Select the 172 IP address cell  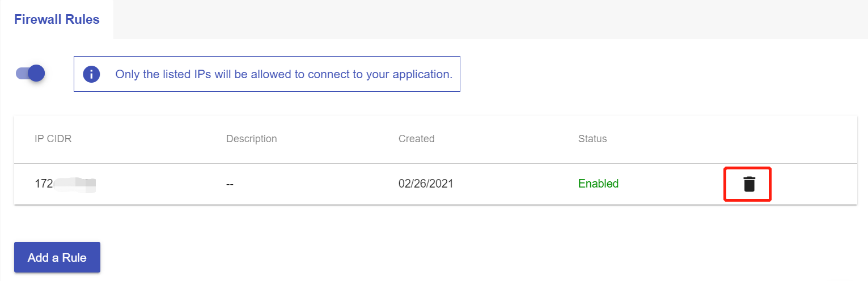44,184
